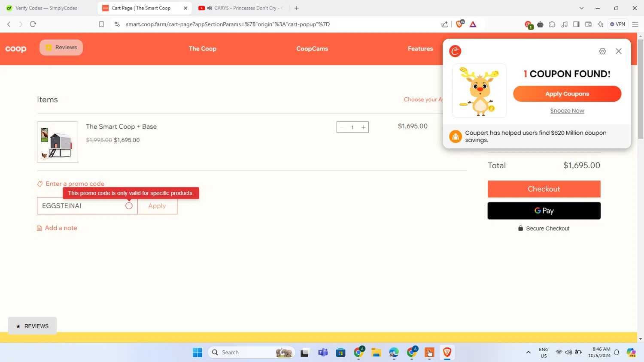
Task: Click the VPN button
Action: pos(617,24)
